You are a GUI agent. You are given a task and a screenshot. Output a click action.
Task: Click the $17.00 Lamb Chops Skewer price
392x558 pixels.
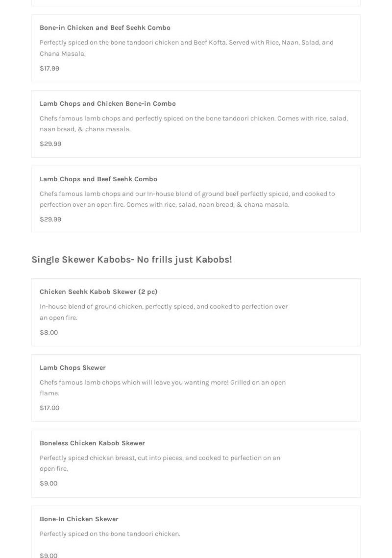click(x=49, y=408)
